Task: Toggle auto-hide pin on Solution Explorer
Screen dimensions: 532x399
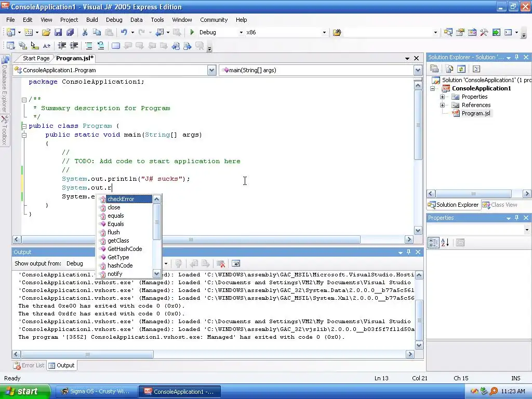Action: tap(517, 57)
